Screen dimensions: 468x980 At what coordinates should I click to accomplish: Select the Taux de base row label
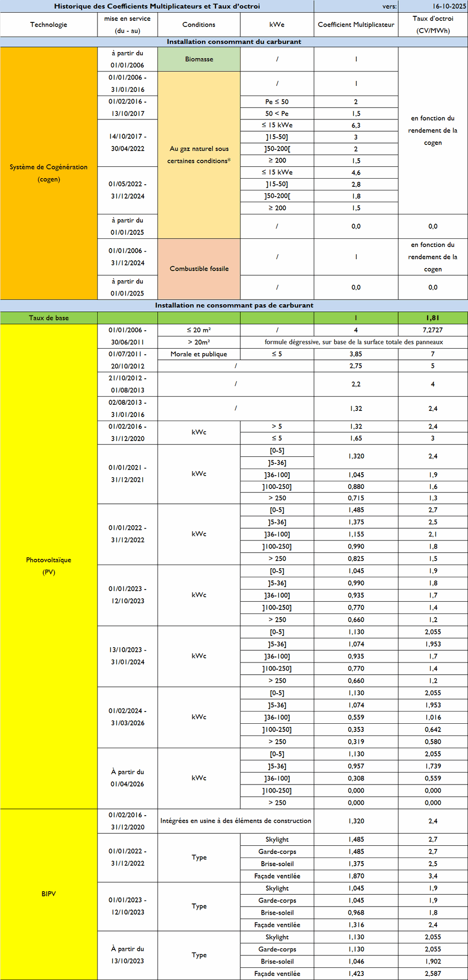coord(48,318)
